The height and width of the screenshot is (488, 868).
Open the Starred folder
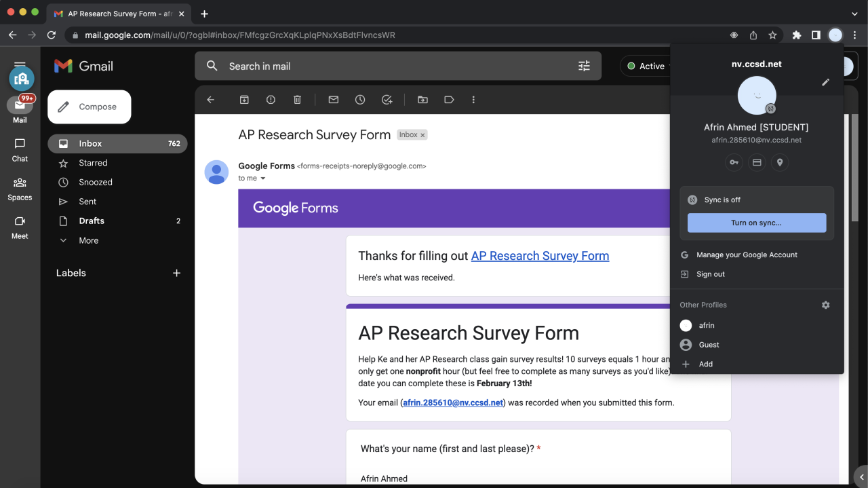click(x=117, y=163)
